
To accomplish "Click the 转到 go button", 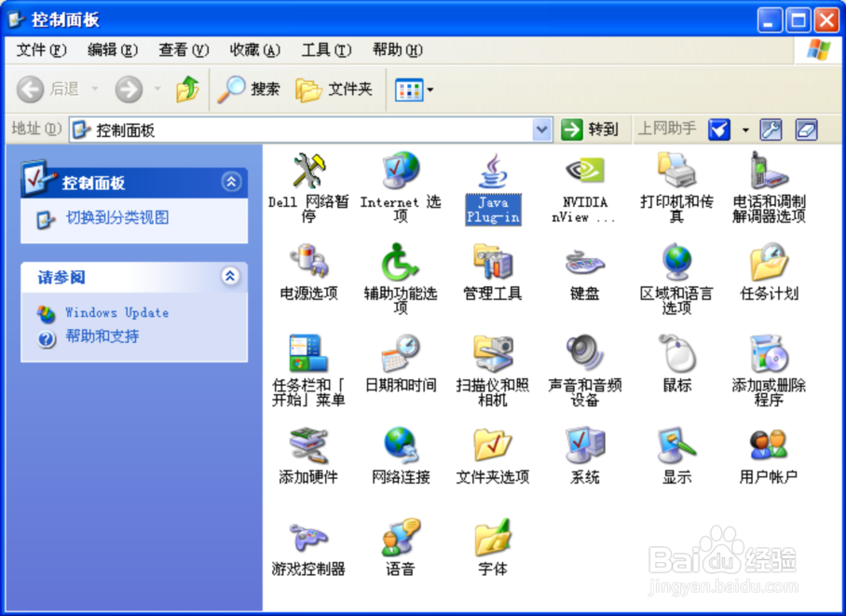I will [x=591, y=130].
